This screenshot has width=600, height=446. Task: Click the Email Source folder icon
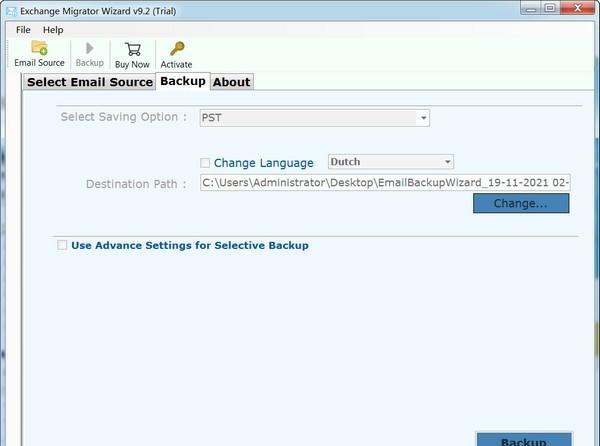[x=39, y=48]
